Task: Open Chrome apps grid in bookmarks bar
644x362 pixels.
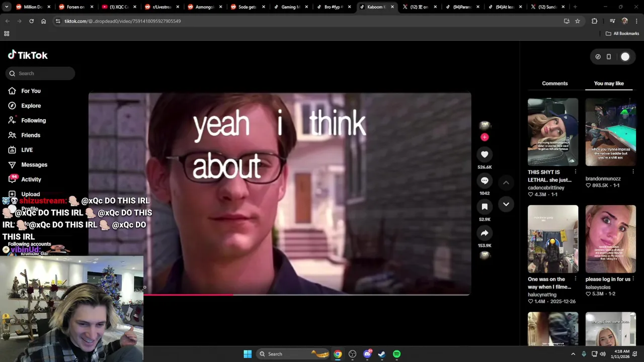Action: point(7,34)
